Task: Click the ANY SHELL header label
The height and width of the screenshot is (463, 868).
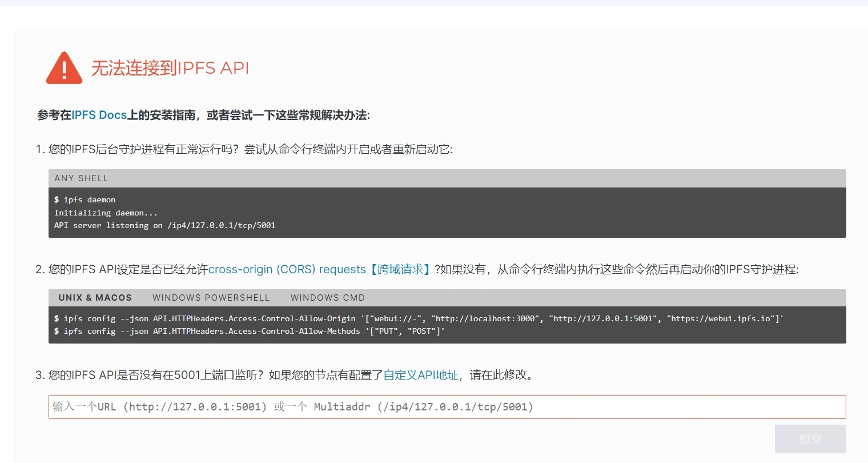Action: [x=81, y=178]
